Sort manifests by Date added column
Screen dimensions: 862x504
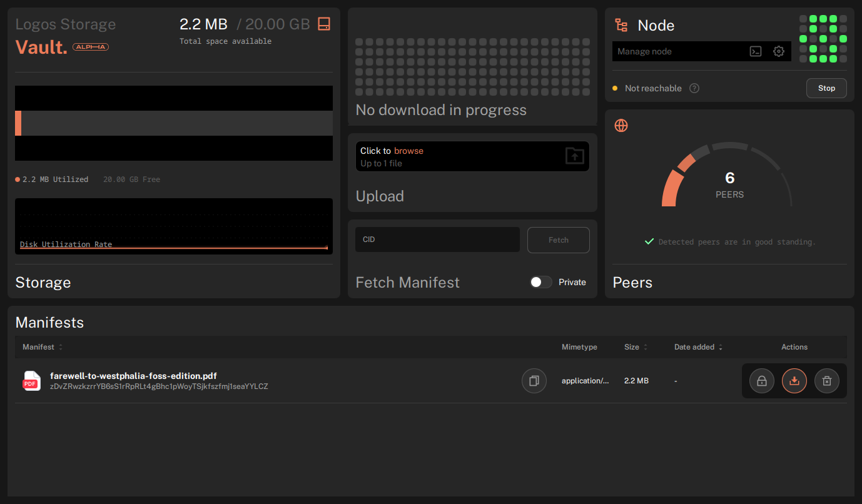699,347
